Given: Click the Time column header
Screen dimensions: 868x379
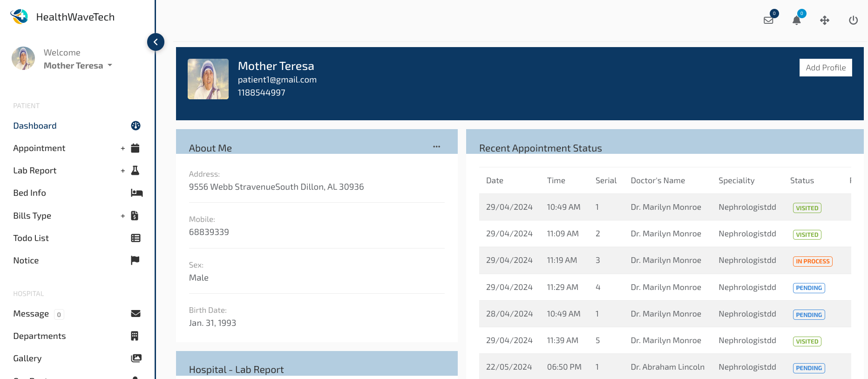Looking at the screenshot, I should (x=556, y=180).
